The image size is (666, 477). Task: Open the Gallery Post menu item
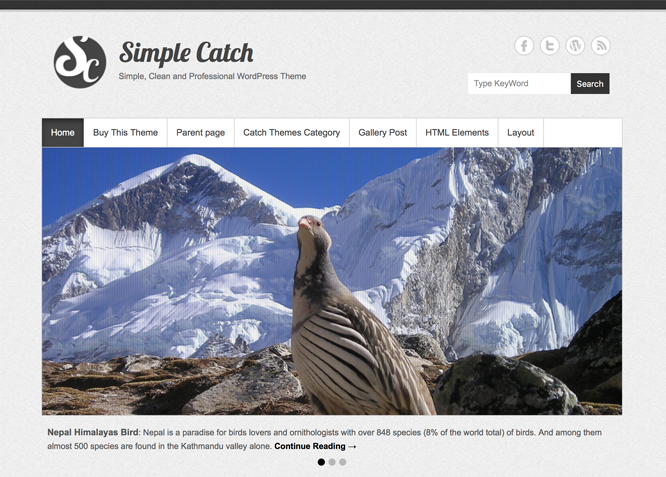(383, 133)
